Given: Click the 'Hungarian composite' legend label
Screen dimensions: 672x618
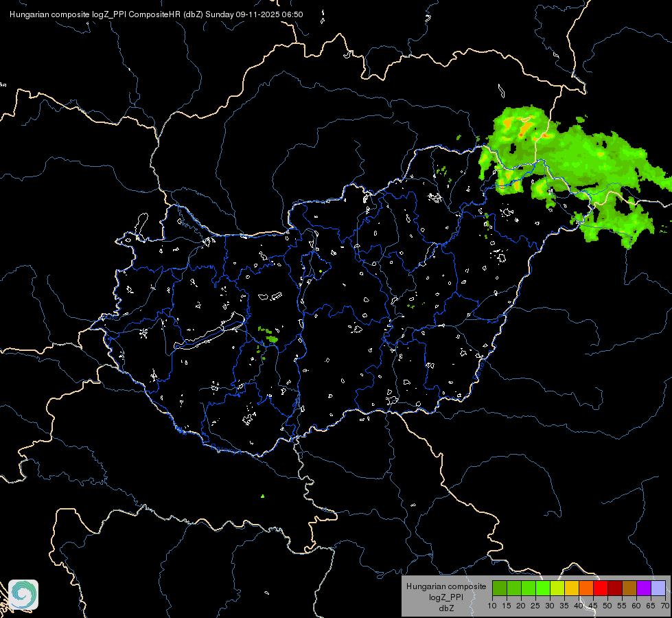Looking at the screenshot, I should [446, 586].
